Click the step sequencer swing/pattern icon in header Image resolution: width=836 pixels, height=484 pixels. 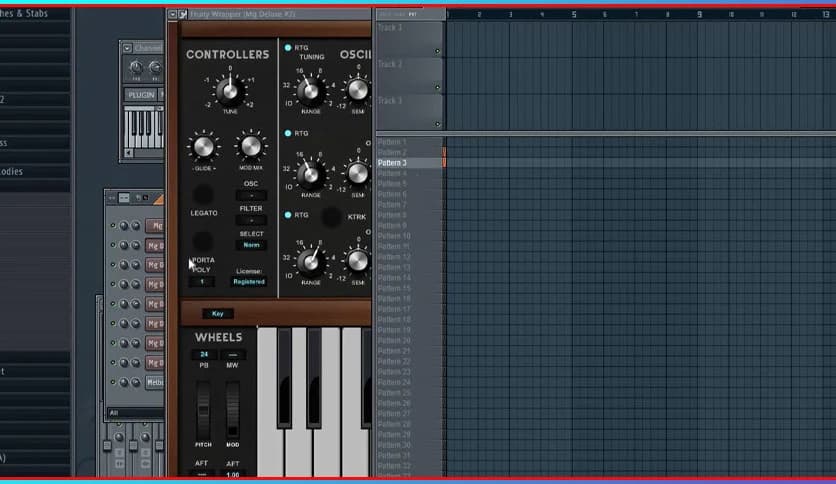(x=124, y=198)
